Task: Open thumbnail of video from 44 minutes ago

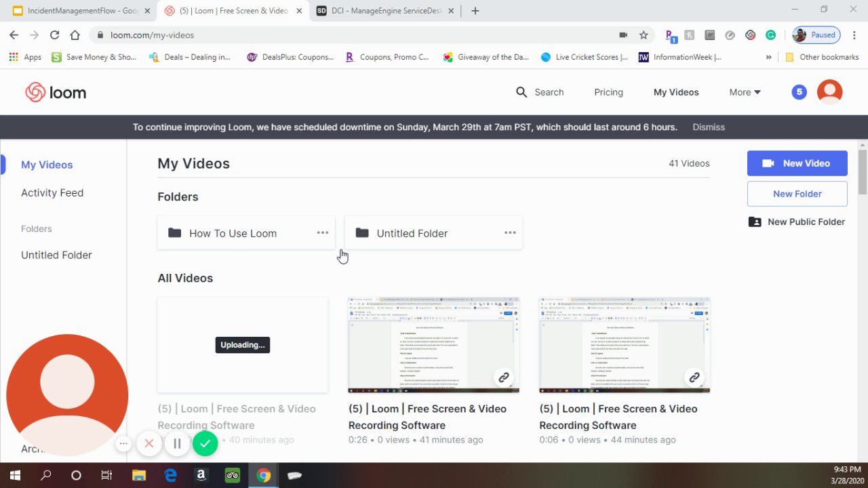Action: click(625, 345)
